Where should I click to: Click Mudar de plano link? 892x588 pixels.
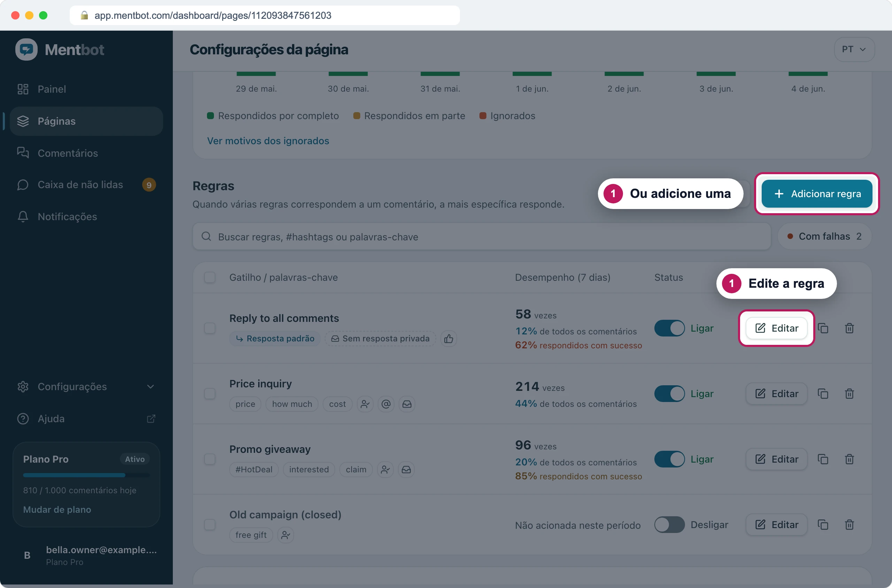pyautogui.click(x=57, y=509)
